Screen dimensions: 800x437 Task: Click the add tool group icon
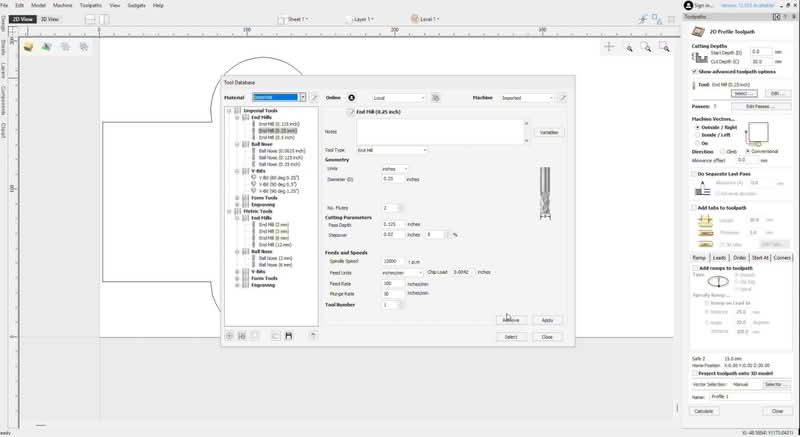[x=242, y=336]
